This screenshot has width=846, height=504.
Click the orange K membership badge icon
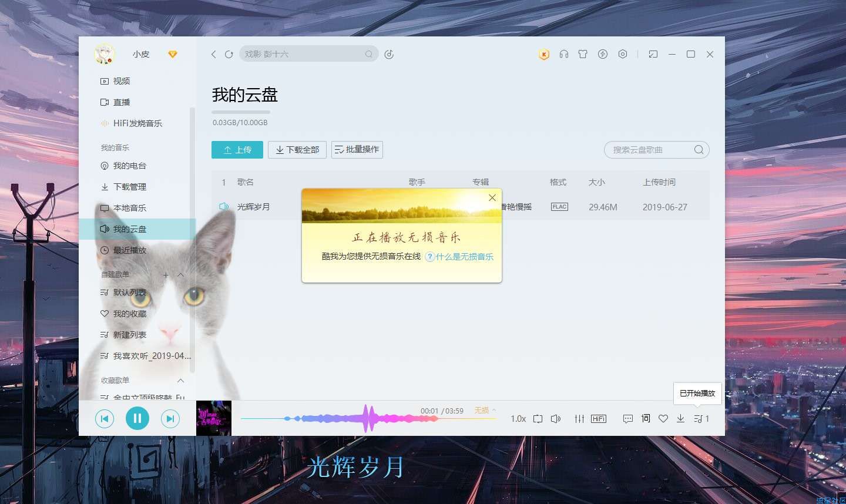[544, 55]
